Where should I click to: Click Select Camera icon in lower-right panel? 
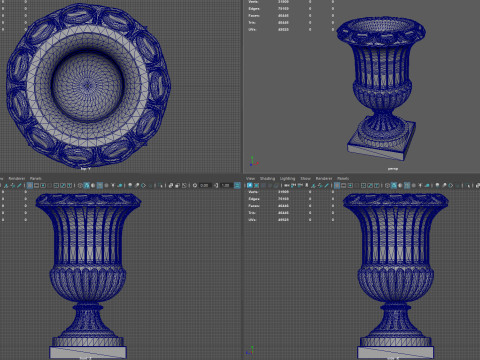pos(287,185)
